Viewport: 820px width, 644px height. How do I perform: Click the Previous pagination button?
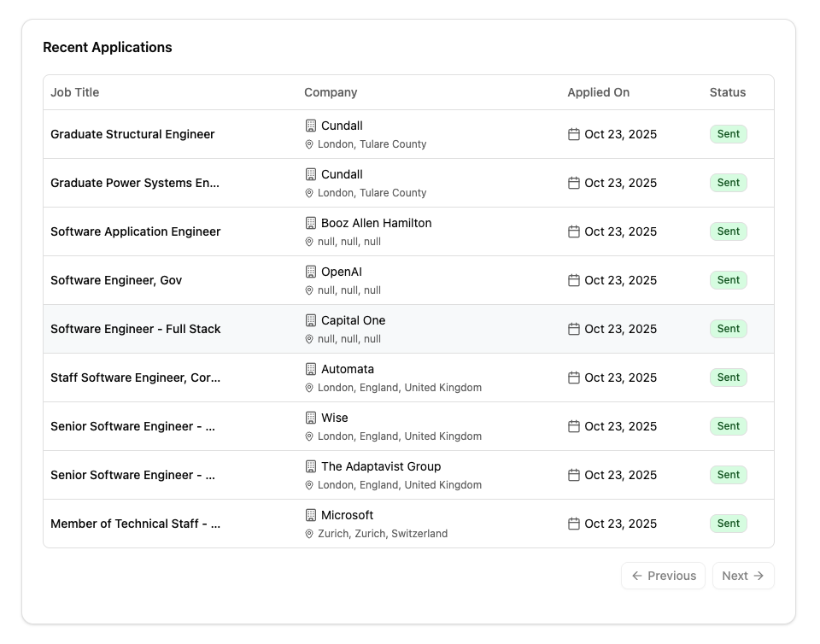(x=663, y=576)
